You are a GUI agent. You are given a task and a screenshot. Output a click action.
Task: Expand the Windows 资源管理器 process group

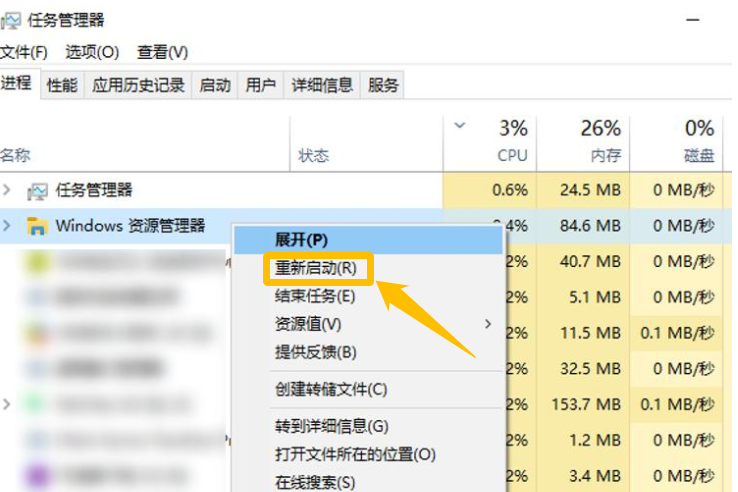click(x=7, y=226)
